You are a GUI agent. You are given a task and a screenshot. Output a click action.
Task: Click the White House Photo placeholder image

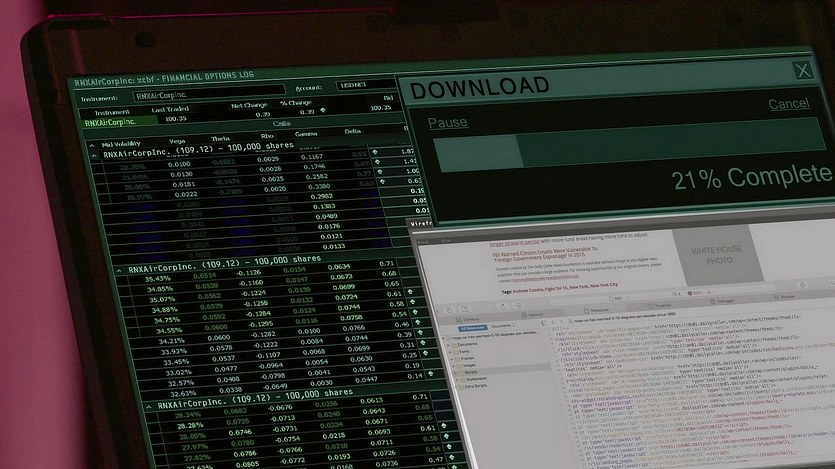(x=716, y=254)
